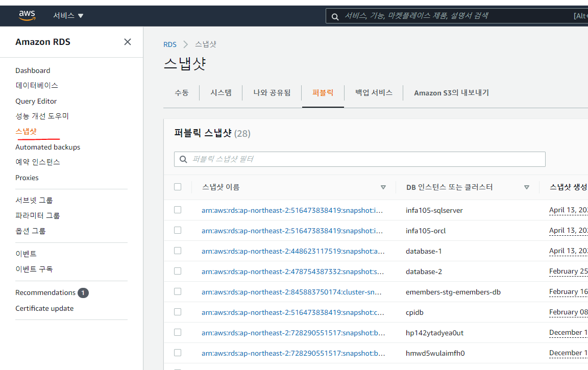Open cluster snapshot ARN for emembers-stg-emembers-db
The width and height of the screenshot is (588, 370).
pyautogui.click(x=291, y=292)
